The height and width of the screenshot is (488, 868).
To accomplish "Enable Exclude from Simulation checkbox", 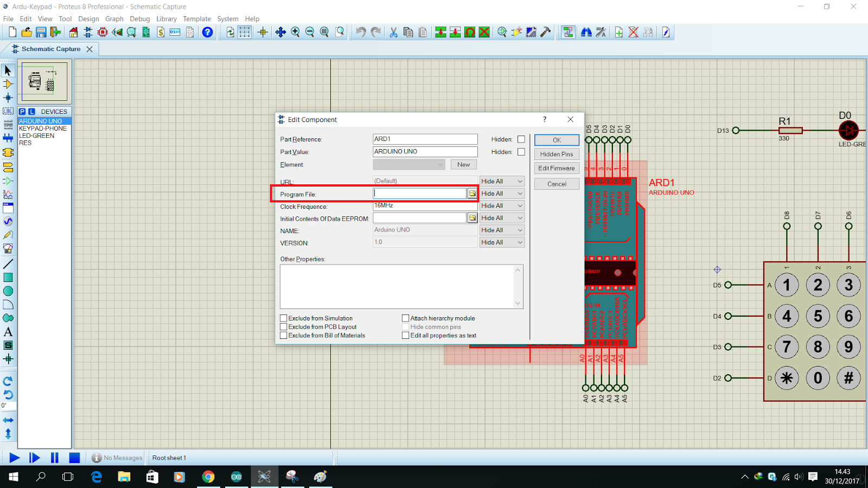I will pos(284,318).
